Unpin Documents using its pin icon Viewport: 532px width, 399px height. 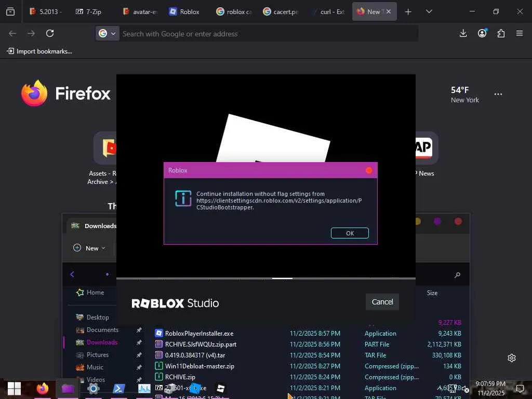(139, 330)
